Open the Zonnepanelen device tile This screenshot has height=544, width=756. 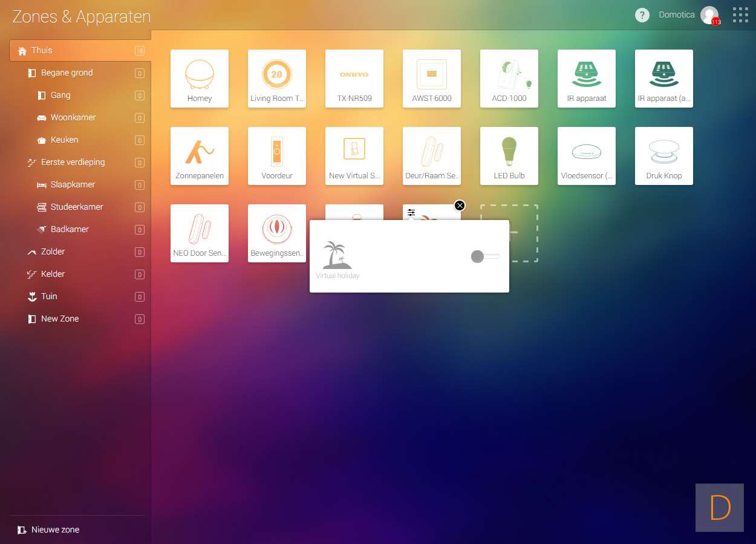200,156
